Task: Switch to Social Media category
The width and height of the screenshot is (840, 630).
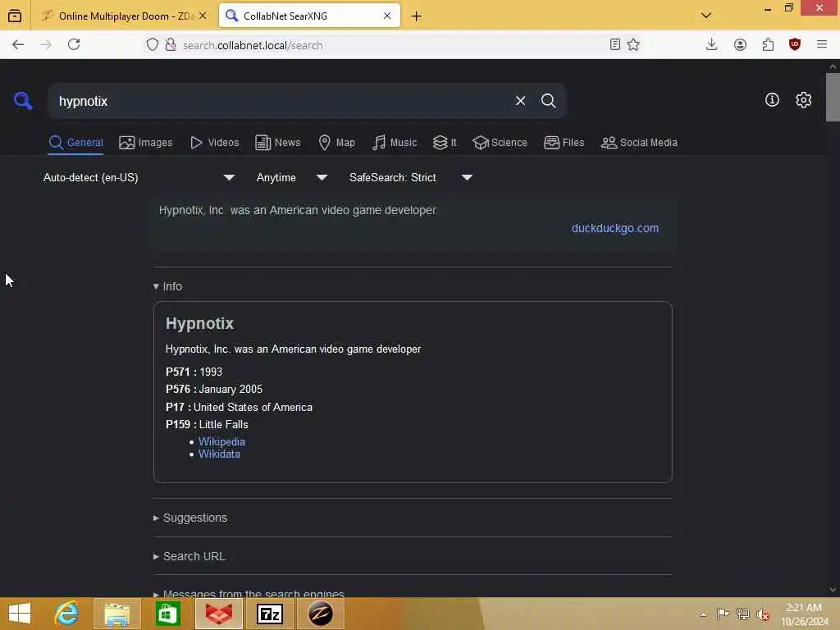Action: [x=639, y=143]
